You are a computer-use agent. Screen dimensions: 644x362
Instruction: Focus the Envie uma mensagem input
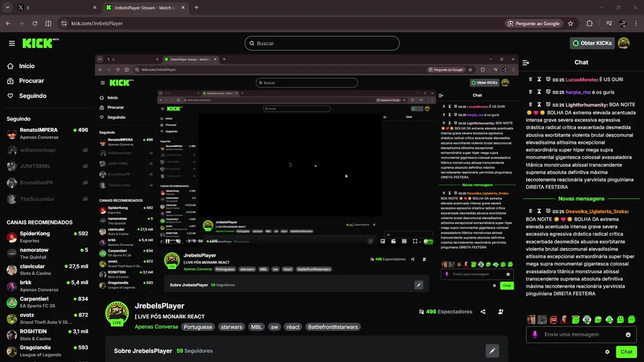click(x=581, y=335)
